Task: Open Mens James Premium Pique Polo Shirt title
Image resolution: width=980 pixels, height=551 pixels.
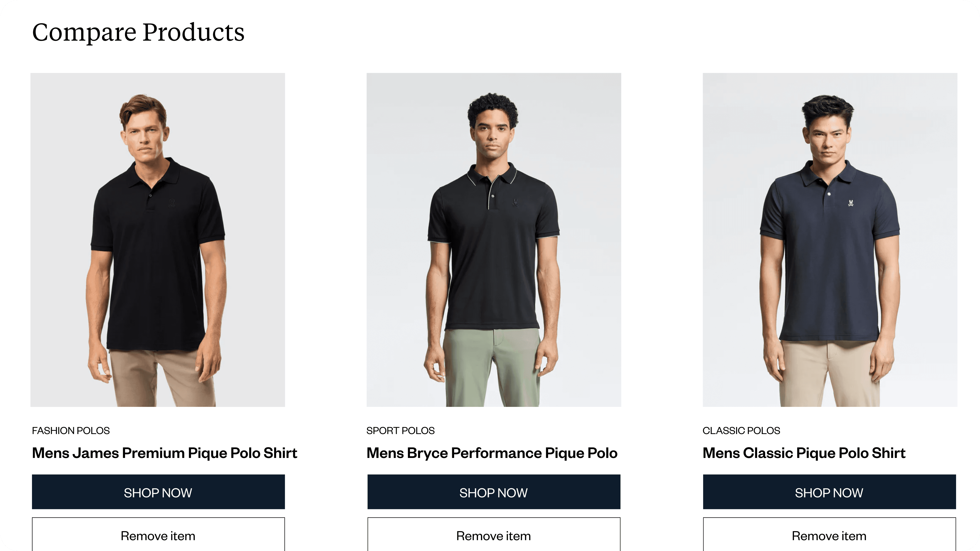Action: [164, 453]
